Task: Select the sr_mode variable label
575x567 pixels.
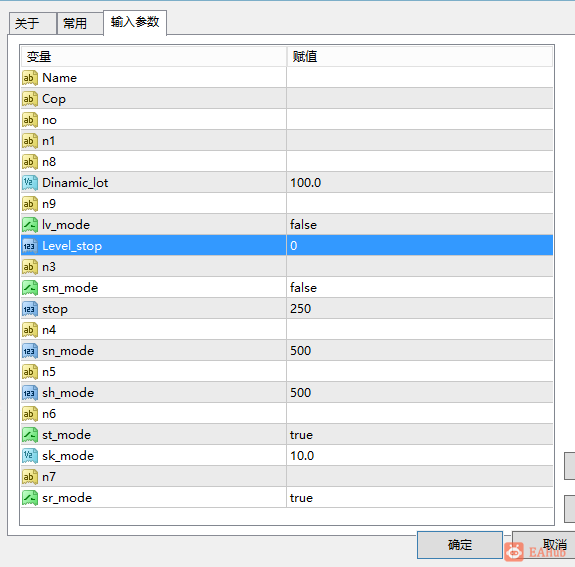Action: coord(67,498)
